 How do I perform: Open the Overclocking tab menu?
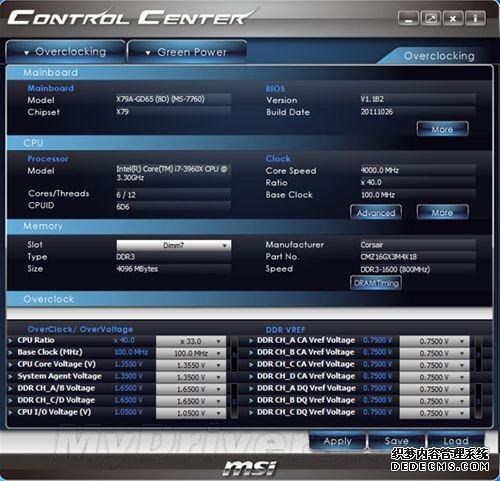coord(65,52)
